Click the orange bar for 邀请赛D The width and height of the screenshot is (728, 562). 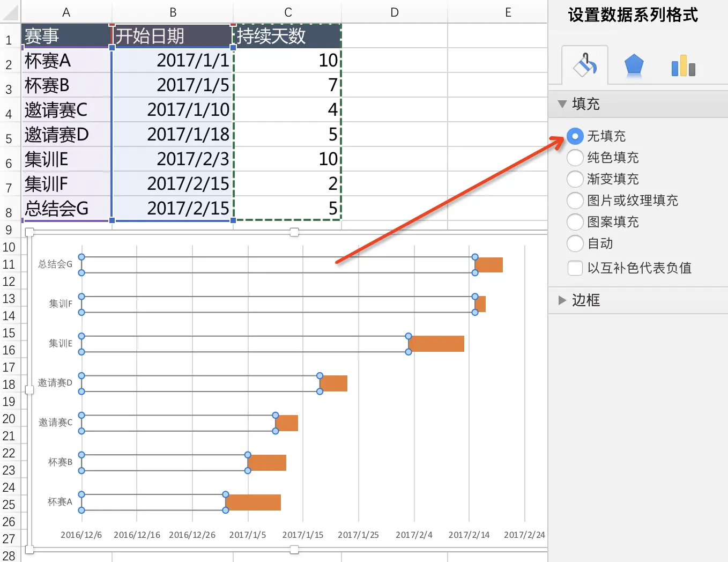[x=333, y=383]
